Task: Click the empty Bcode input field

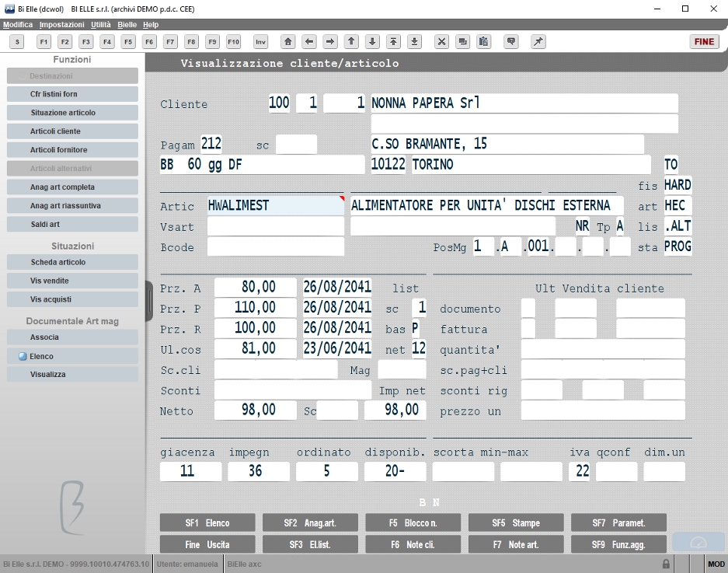Action: 276,246
